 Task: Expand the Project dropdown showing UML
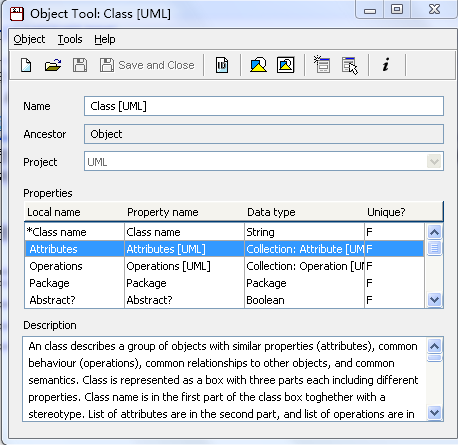[434, 162]
